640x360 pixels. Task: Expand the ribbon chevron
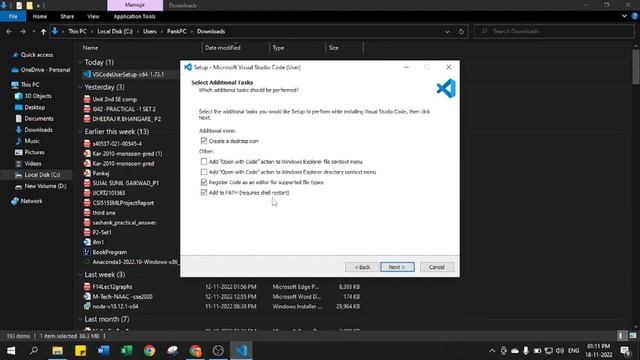(624, 16)
